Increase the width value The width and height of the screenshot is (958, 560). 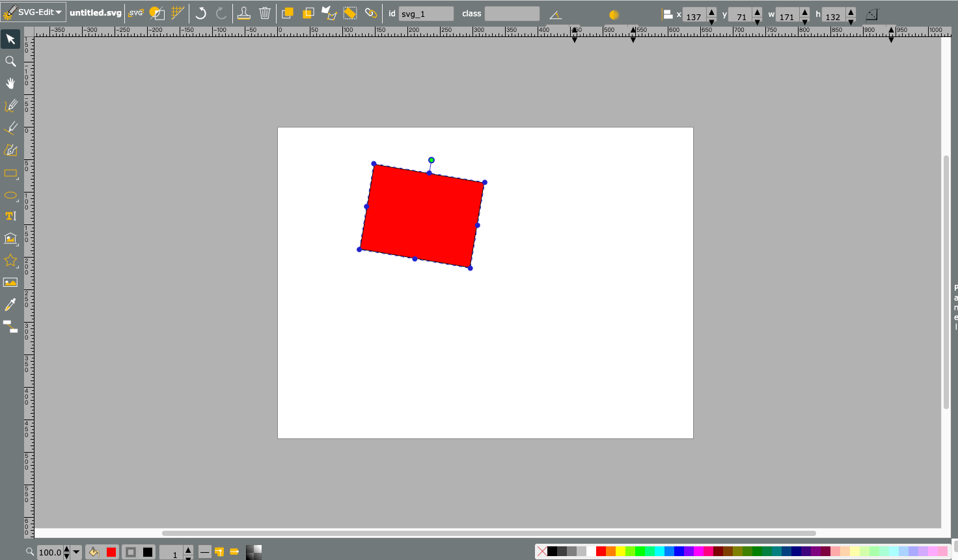coord(805,11)
